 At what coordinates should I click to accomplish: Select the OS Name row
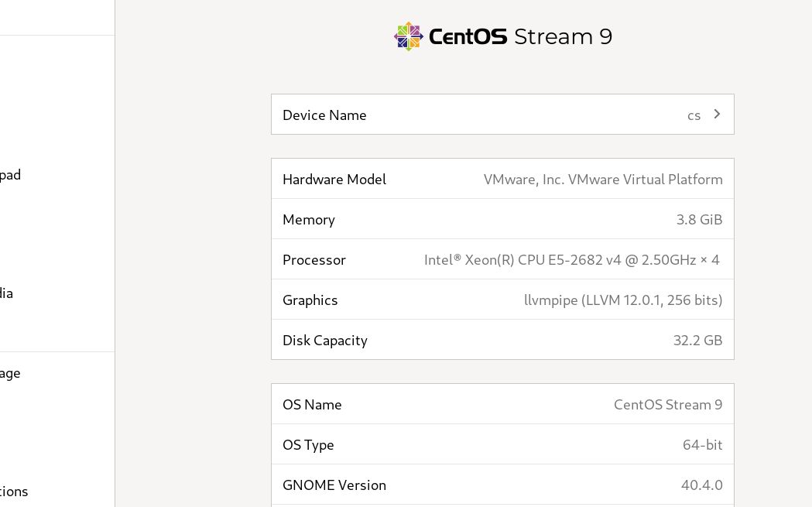click(502, 404)
